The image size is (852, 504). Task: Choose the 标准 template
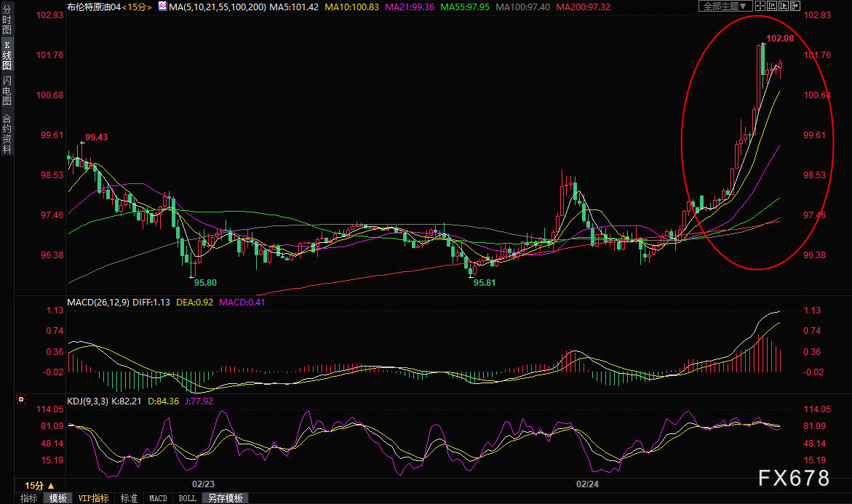129,498
